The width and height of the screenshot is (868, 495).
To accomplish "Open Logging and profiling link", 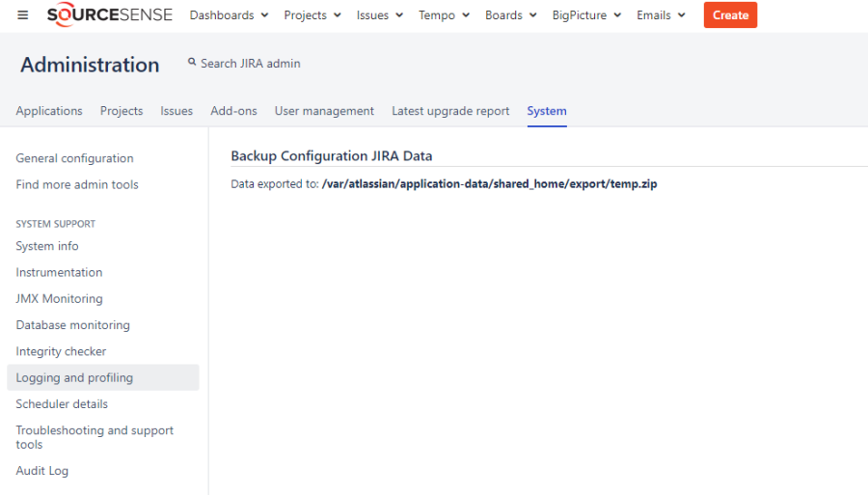I will (x=103, y=377).
